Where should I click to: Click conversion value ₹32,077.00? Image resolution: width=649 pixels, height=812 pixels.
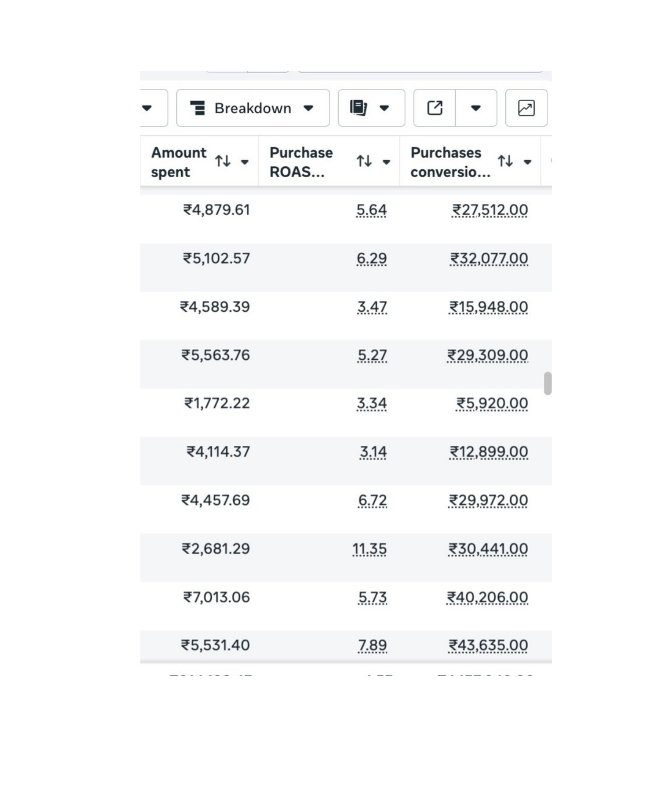(489, 259)
